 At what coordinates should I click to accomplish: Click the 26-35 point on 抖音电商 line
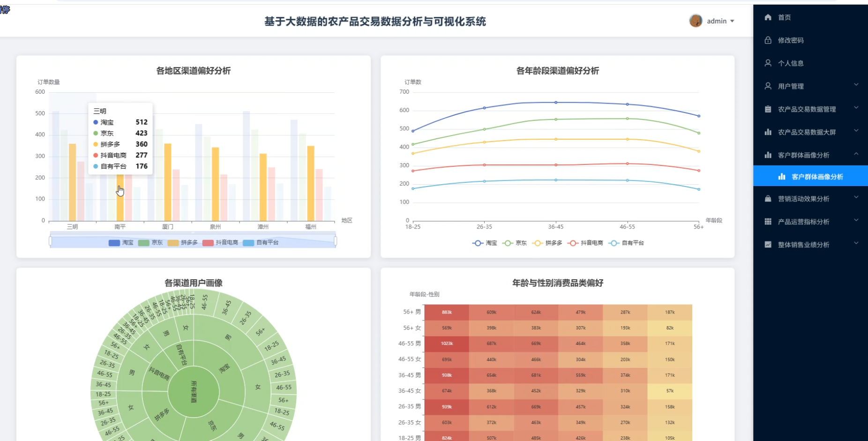click(485, 165)
